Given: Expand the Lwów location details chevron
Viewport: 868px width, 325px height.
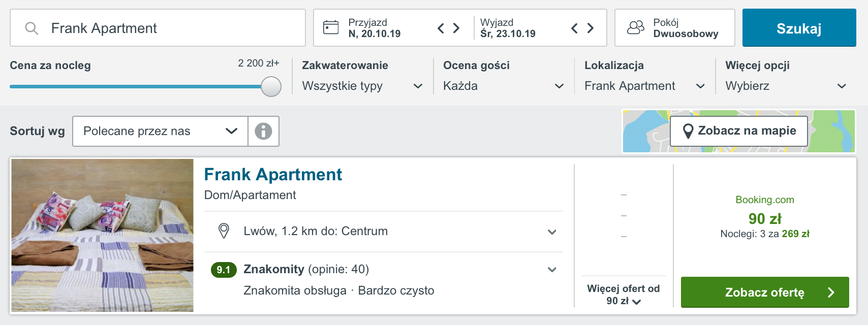Looking at the screenshot, I should pyautogui.click(x=552, y=232).
